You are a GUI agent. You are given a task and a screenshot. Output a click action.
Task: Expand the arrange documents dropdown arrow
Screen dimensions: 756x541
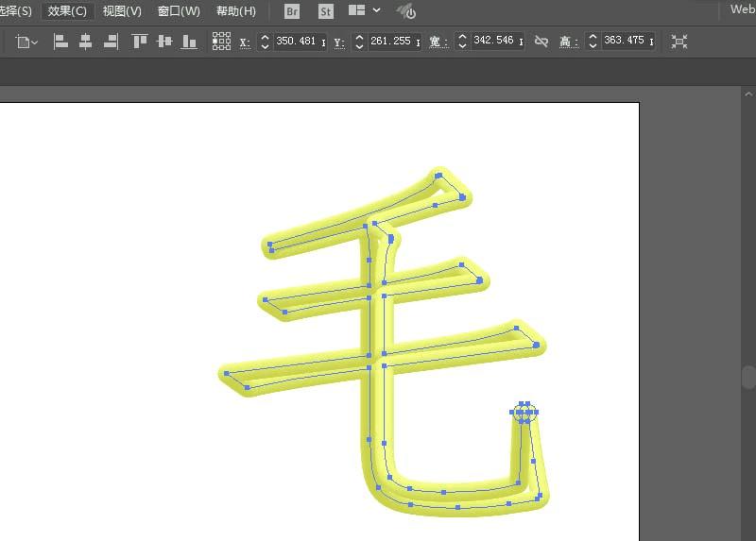(376, 10)
